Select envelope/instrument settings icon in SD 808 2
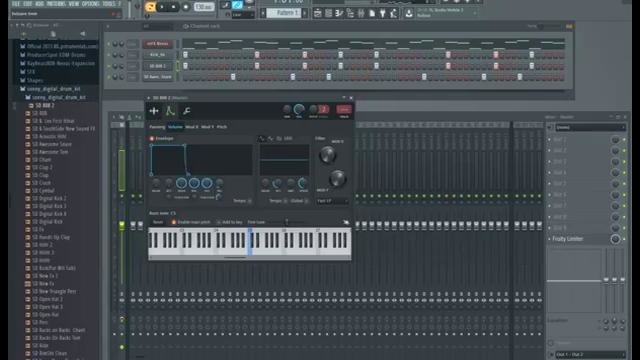The image size is (640, 360). [170, 111]
